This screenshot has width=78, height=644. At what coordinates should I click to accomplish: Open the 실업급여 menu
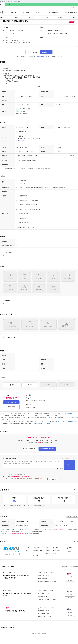(x=39, y=13)
